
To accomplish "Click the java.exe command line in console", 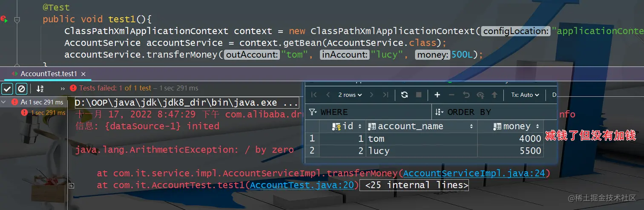I will [187, 103].
